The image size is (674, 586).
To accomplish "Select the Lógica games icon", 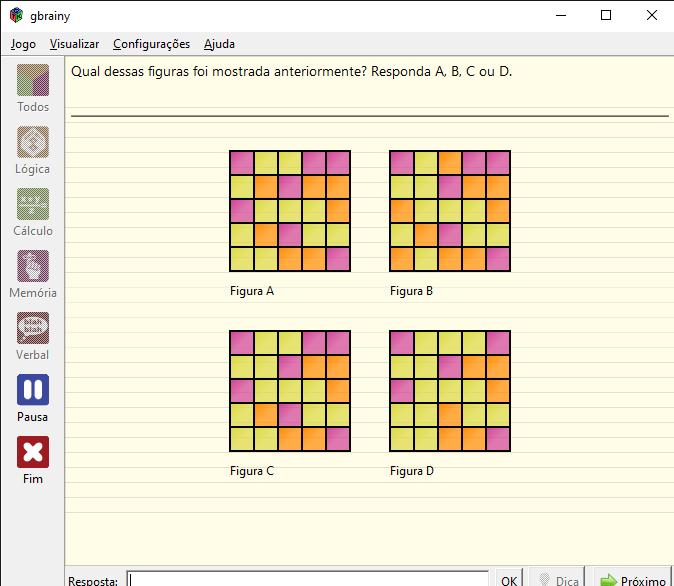I will pos(33,143).
